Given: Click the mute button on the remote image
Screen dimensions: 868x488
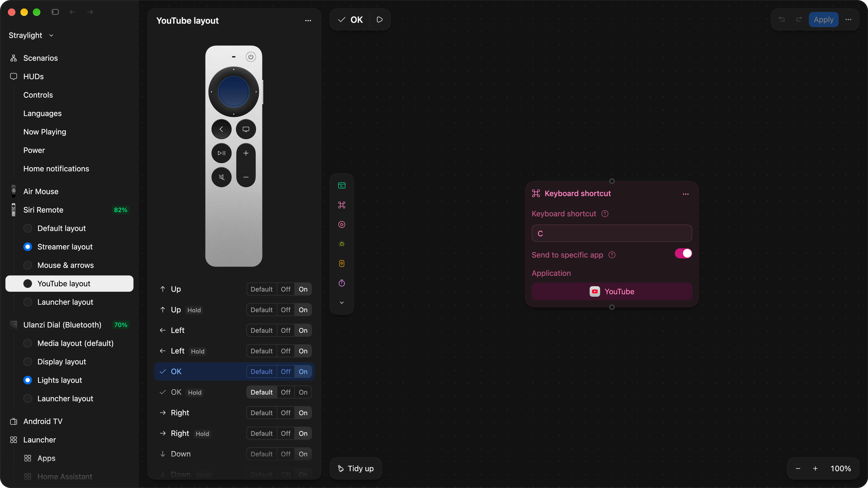Looking at the screenshot, I should 221,177.
